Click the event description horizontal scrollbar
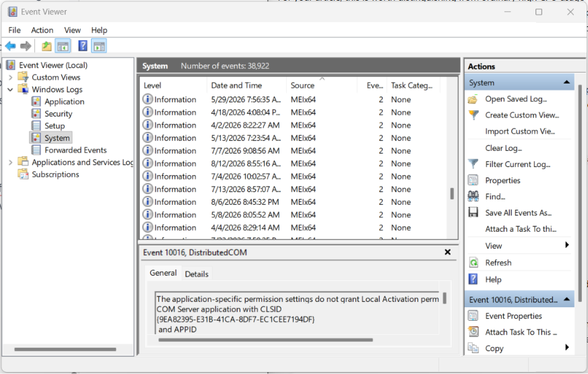This screenshot has width=588, height=374. tap(265, 340)
